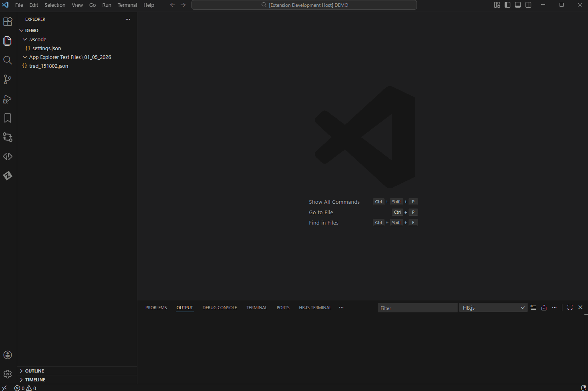Image resolution: width=588 pixels, height=391 pixels.
Task: Toggle the secondary side bar layout button
Action: [528, 5]
